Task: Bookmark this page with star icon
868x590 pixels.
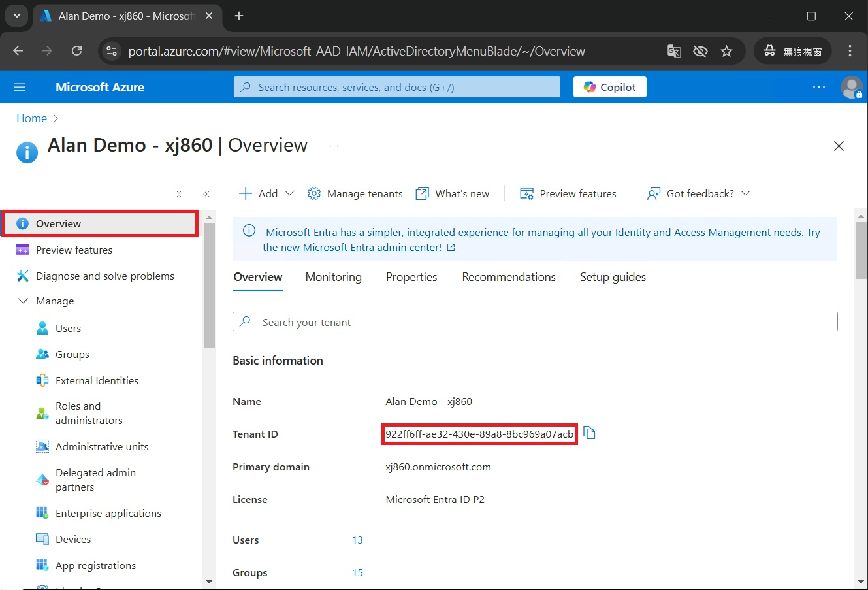Action: click(726, 51)
